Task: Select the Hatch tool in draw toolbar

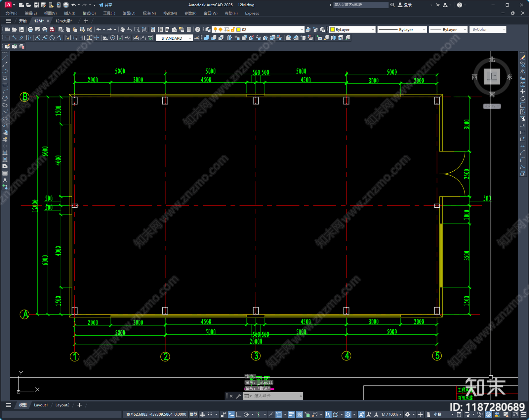Action: [x=5, y=153]
